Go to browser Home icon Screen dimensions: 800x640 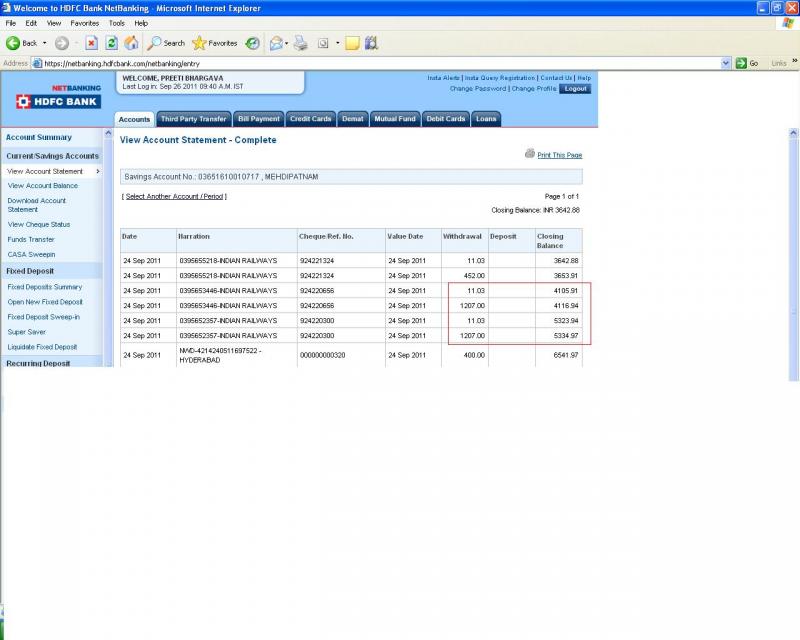(x=131, y=43)
